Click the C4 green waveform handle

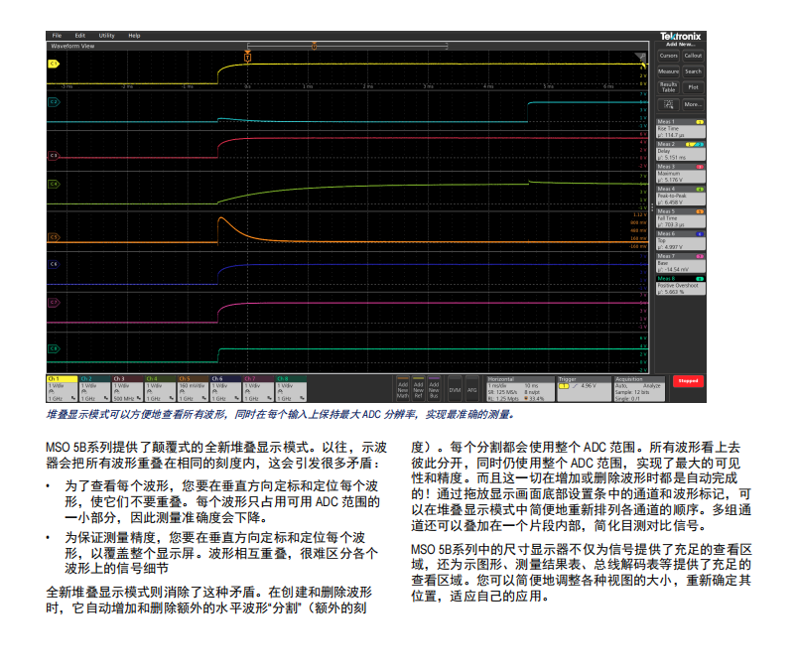54,184
